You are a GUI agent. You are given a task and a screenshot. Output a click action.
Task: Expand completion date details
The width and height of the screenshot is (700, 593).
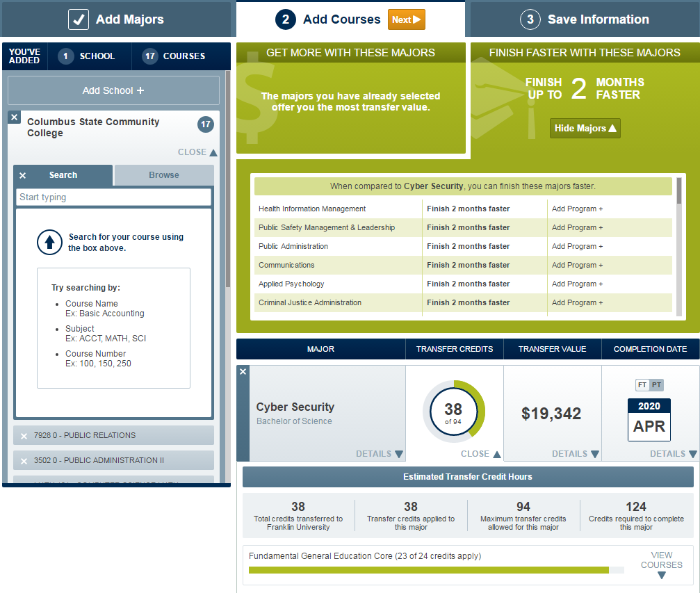tap(673, 454)
